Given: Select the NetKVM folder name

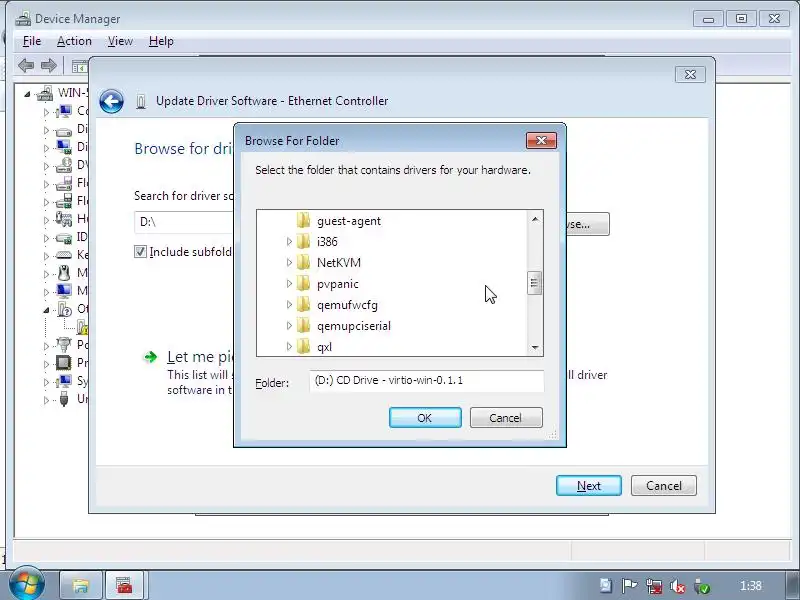Looking at the screenshot, I should [339, 263].
